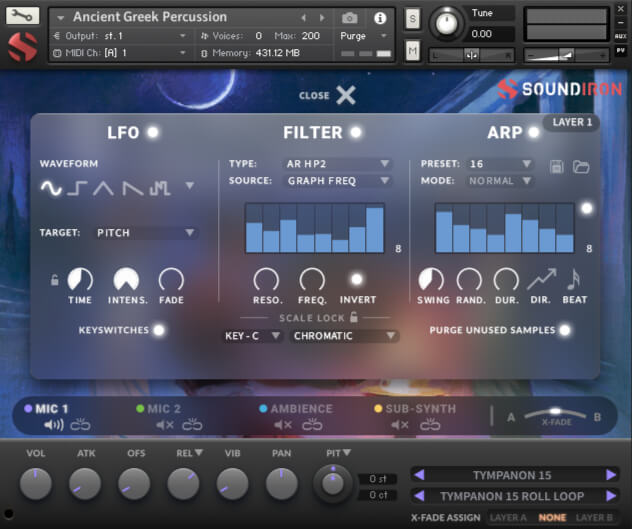The width and height of the screenshot is (632, 529).
Task: Click the VOL knob
Action: [35, 483]
